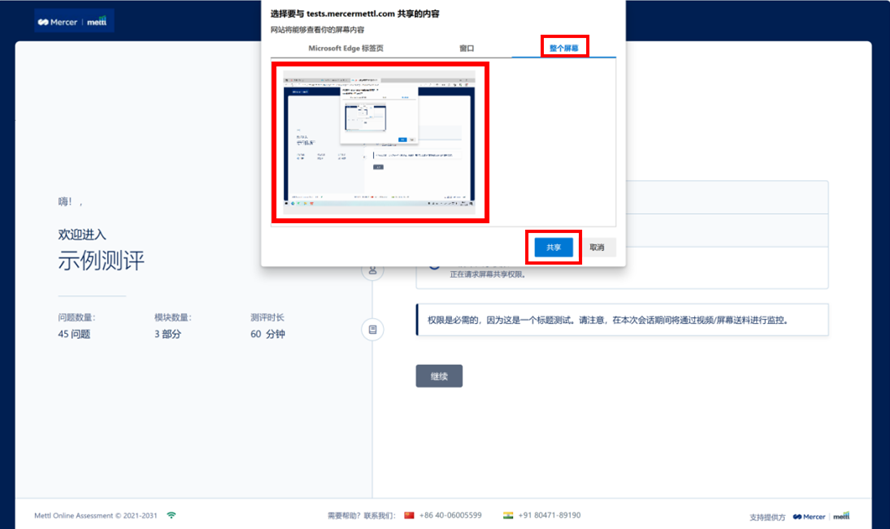The image size is (890, 529).
Task: Click the green Wi-Fi status icon
Action: [171, 516]
